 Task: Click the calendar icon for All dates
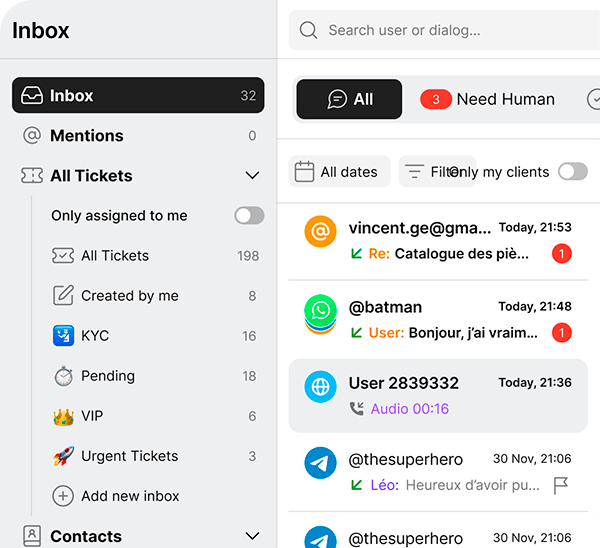[304, 171]
